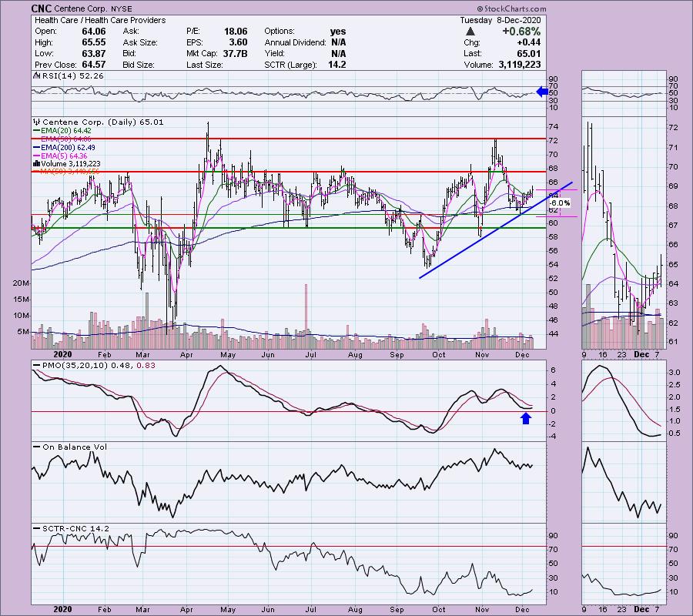
Task: Click the Chg +0.44 value
Action: tap(531, 42)
